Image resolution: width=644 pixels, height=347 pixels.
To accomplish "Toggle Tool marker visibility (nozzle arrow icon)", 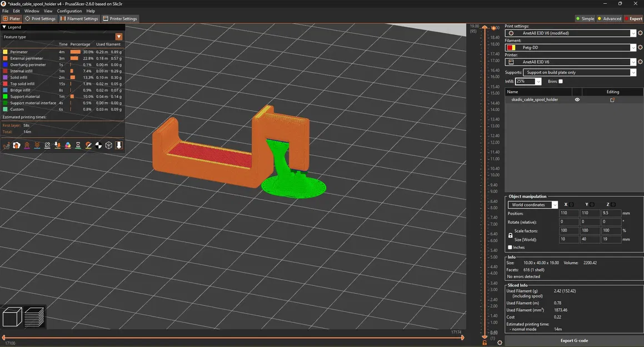I will tap(119, 145).
